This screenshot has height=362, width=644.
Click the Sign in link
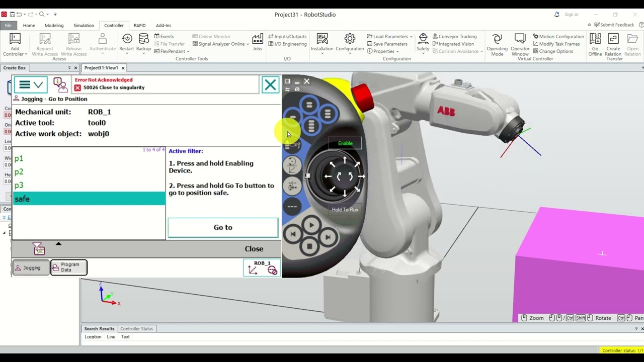pyautogui.click(x=571, y=15)
